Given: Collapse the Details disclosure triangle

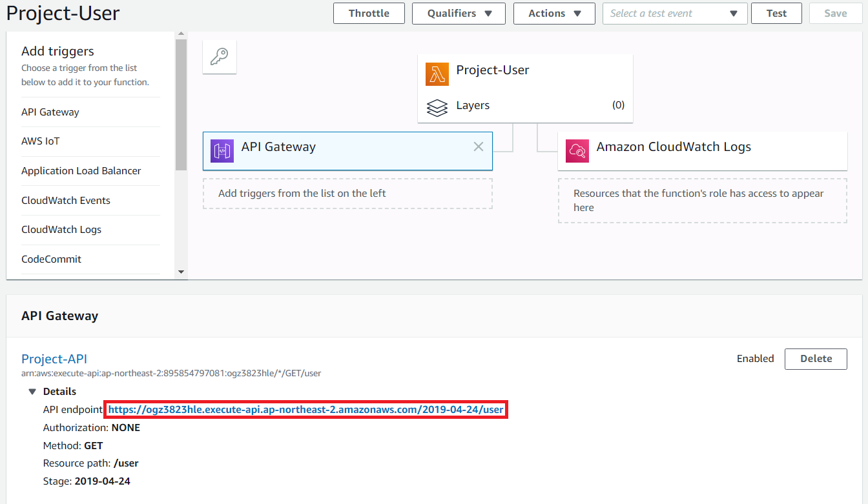Looking at the screenshot, I should 32,392.
